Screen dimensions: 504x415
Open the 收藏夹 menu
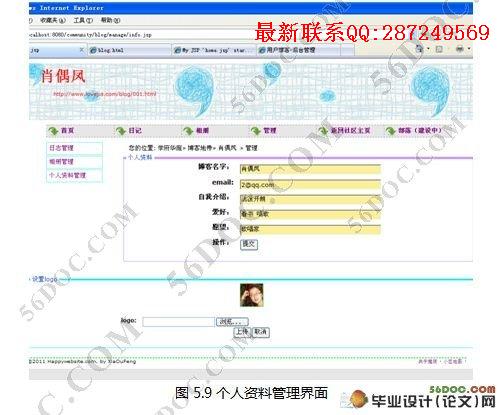point(53,20)
